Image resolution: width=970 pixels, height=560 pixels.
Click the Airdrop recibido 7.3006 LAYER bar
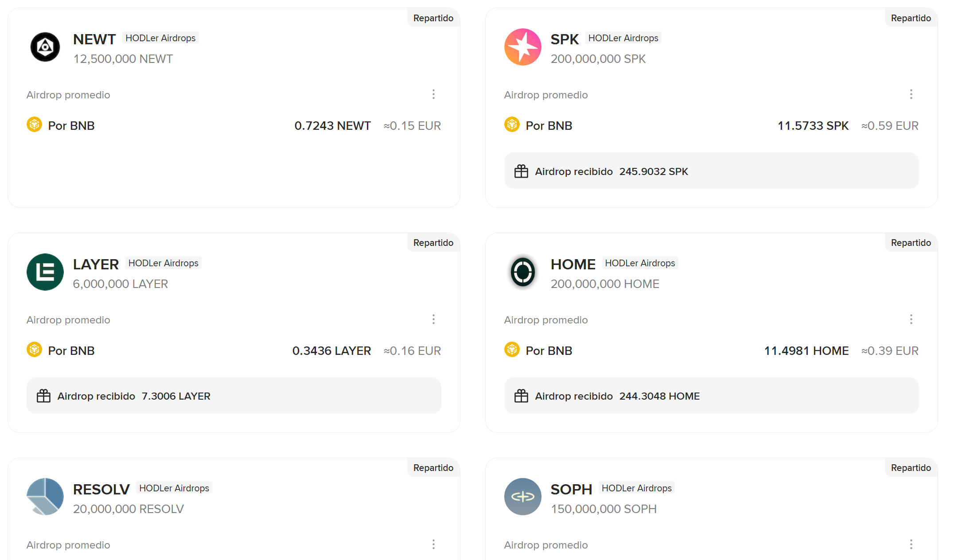click(x=234, y=396)
